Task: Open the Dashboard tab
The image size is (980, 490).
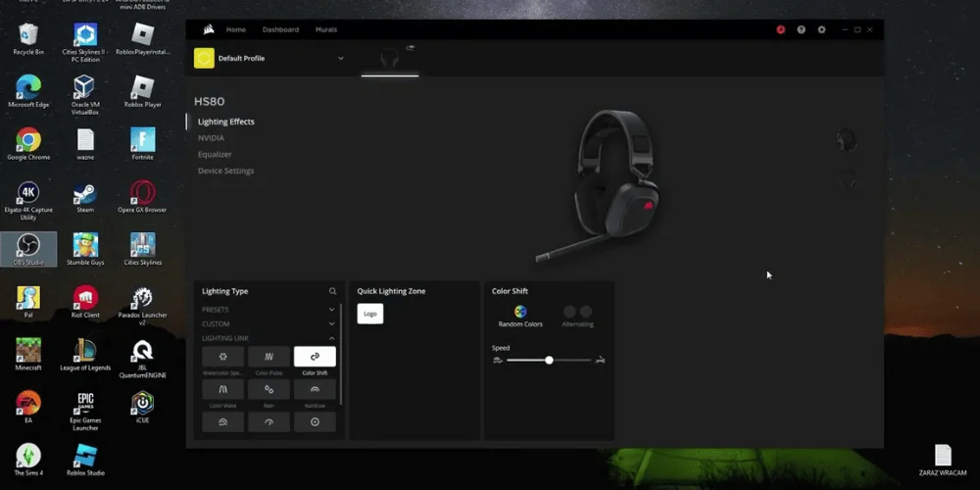Action: (280, 29)
